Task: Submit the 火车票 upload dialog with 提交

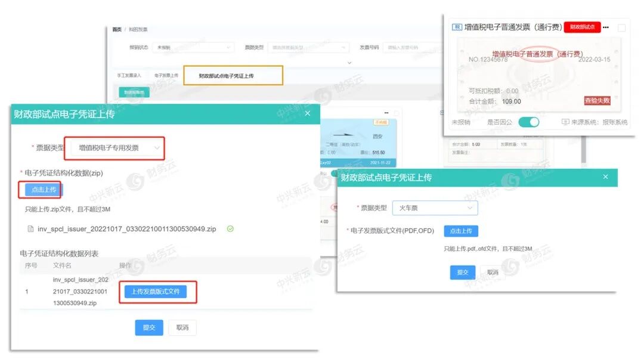Action: [x=463, y=272]
